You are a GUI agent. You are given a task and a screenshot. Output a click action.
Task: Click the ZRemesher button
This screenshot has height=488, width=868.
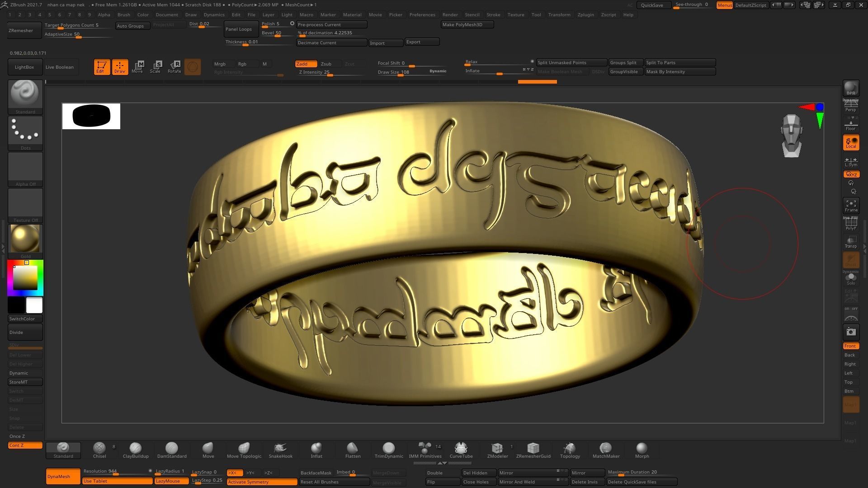25,30
